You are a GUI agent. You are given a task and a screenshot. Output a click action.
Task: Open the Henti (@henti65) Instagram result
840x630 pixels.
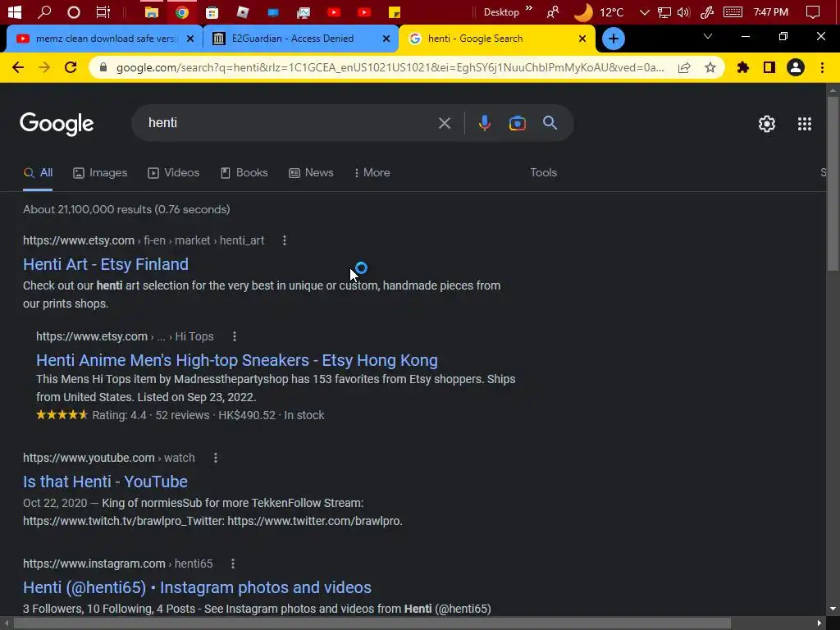coord(197,587)
